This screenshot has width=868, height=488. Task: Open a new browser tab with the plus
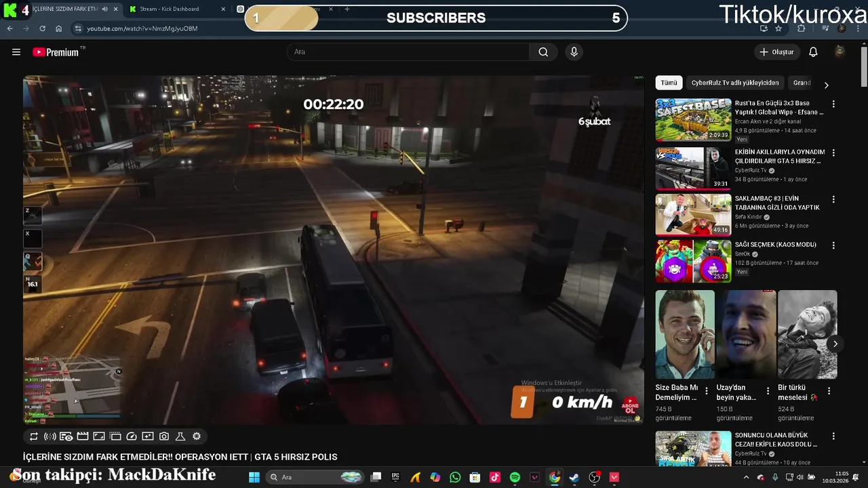tap(347, 9)
